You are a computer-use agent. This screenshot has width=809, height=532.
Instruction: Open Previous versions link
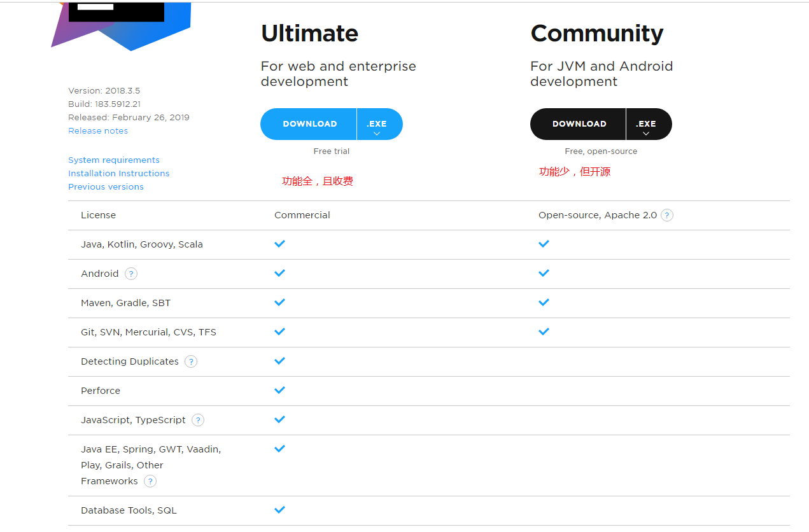(x=106, y=186)
